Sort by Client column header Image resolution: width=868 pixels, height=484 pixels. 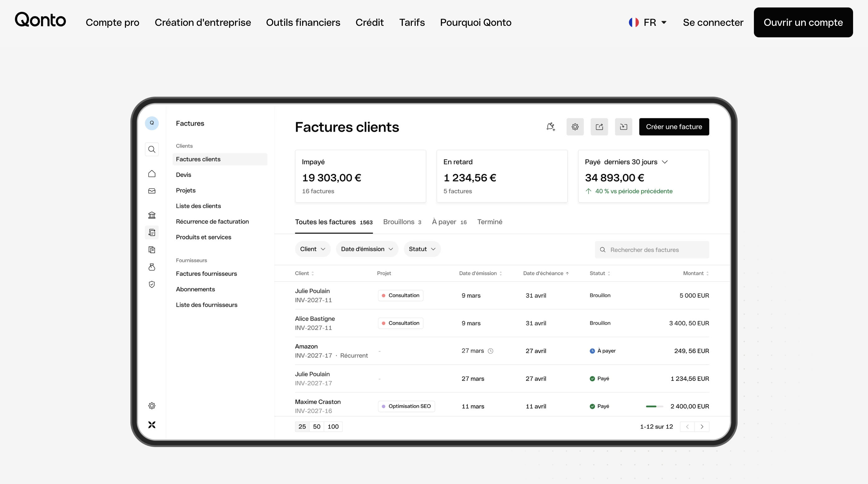tap(304, 273)
